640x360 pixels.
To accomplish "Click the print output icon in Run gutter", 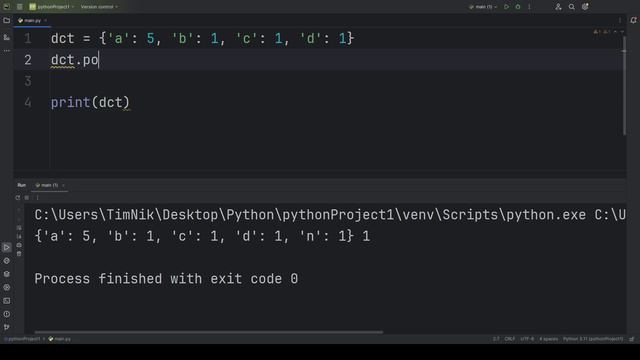I will (x=19, y=245).
